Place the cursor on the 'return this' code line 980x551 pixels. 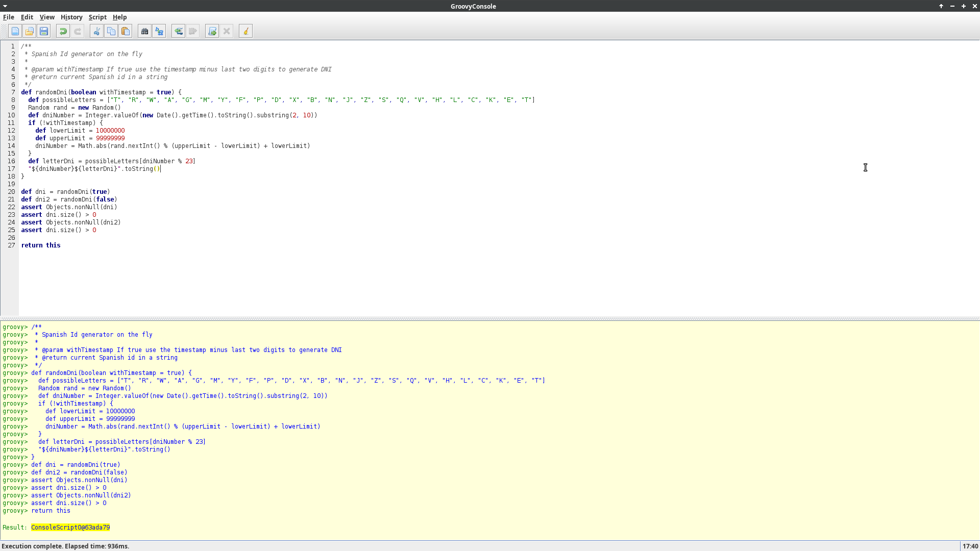[41, 245]
